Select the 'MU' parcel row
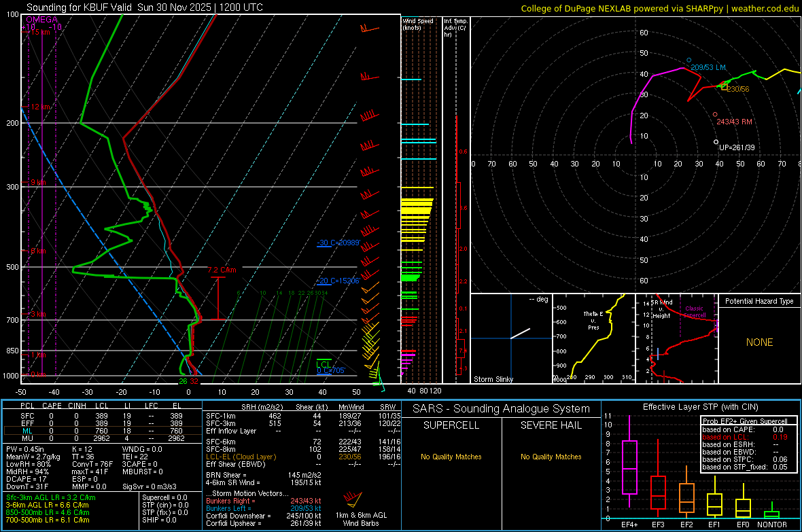The height and width of the screenshot is (532, 802). (x=102, y=438)
